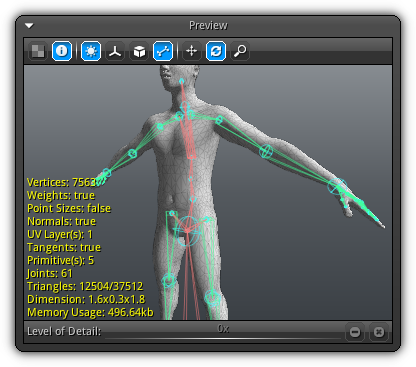
Task: Show the axis gizmo icon
Action: (115, 51)
